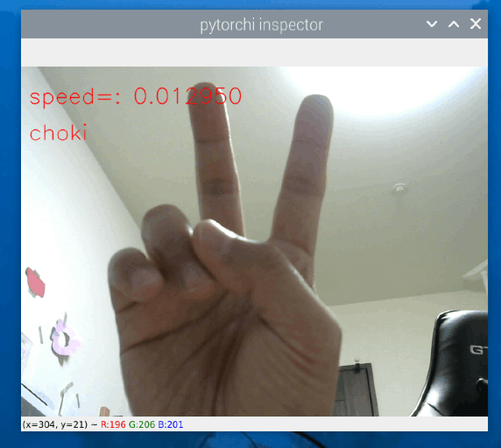Image resolution: width=501 pixels, height=448 pixels.
Task: Click the purple flower wall sticker
Action: click(x=65, y=339)
